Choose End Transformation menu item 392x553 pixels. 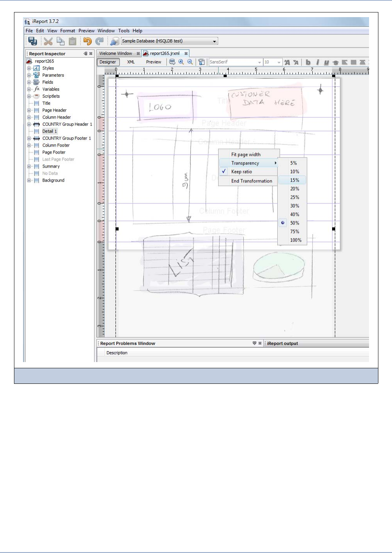[248, 181]
